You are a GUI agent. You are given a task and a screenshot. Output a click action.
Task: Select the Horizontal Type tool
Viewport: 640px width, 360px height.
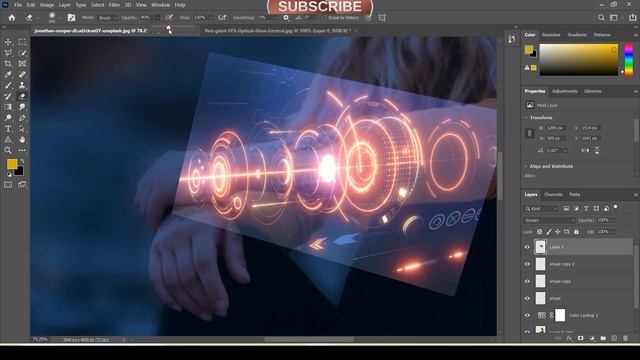coord(8,129)
